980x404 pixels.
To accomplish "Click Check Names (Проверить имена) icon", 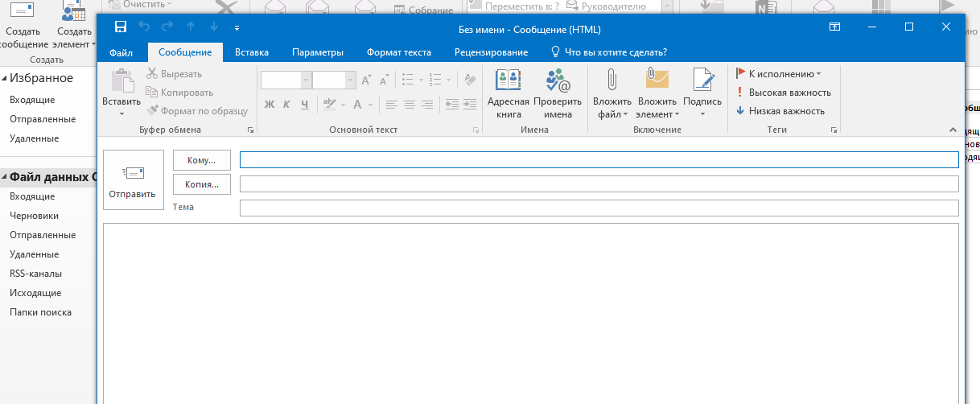I will pyautogui.click(x=557, y=80).
